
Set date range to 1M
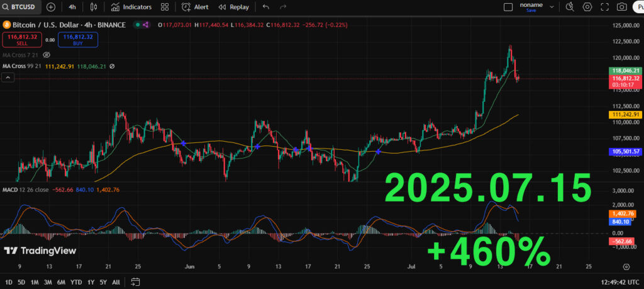(x=35, y=282)
